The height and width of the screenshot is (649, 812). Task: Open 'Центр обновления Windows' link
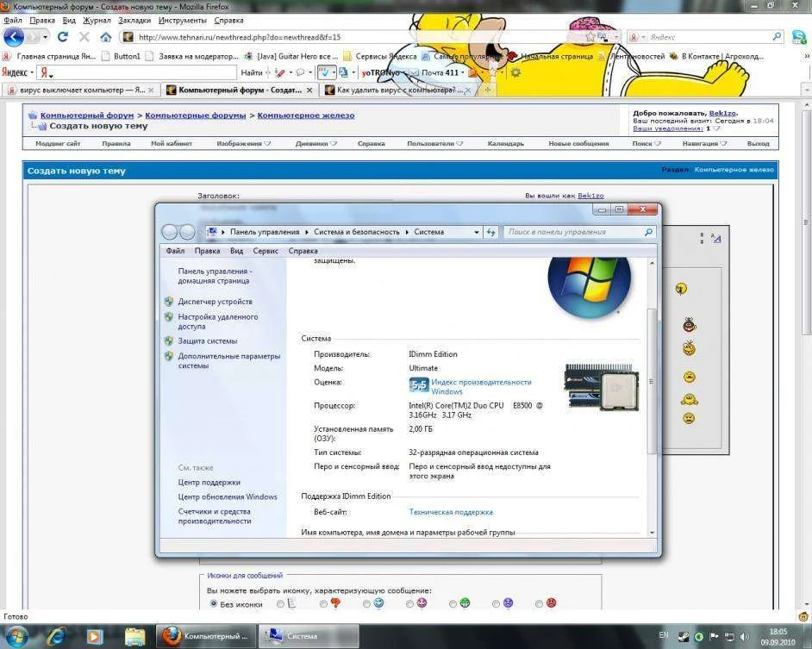(x=228, y=496)
